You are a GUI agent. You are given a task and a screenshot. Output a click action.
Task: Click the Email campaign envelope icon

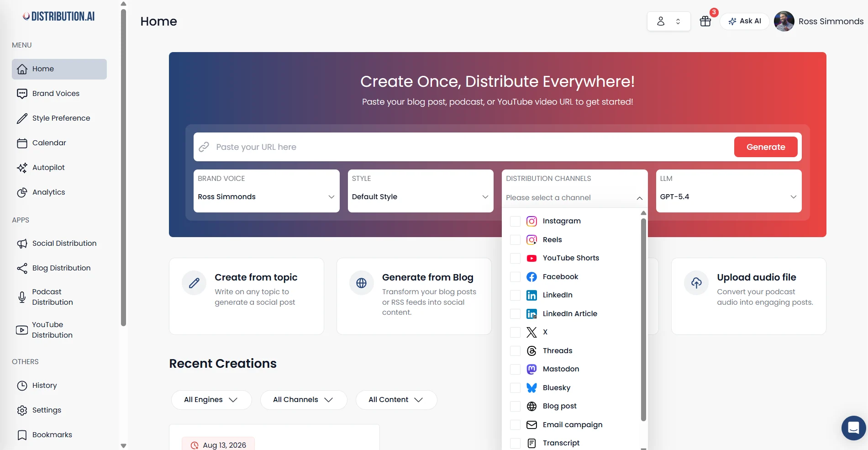pyautogui.click(x=531, y=425)
